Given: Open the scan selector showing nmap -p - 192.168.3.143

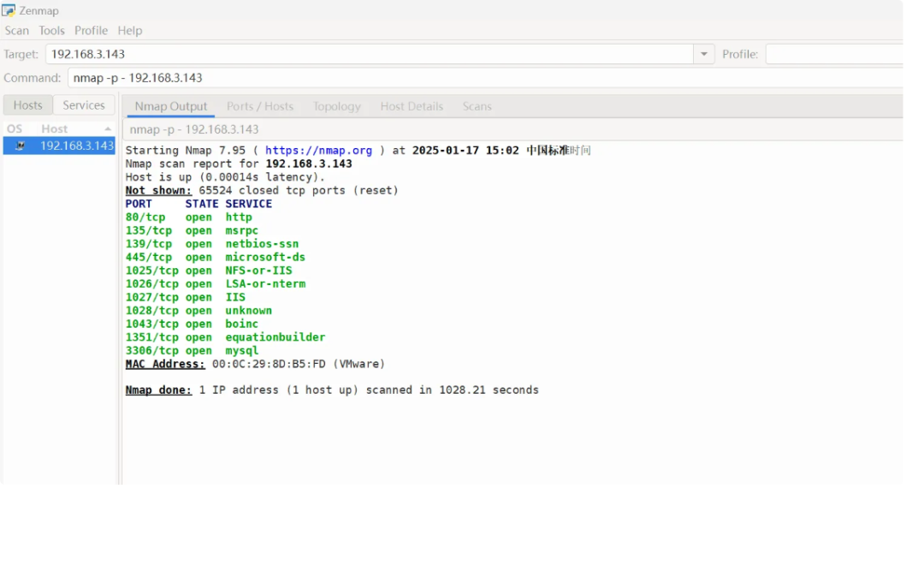Looking at the screenshot, I should [x=512, y=129].
